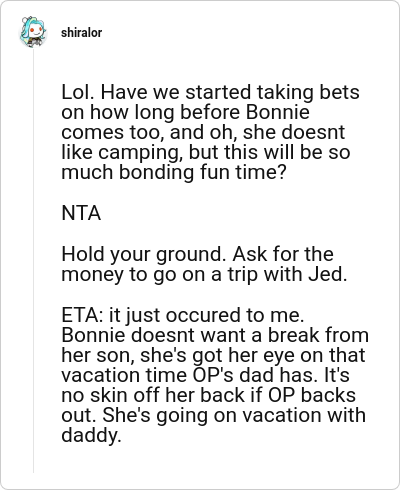Image resolution: width=400 pixels, height=490 pixels.
Task: Click 'Bonnie' in the 'before Bonnie' line
Action: (x=278, y=112)
